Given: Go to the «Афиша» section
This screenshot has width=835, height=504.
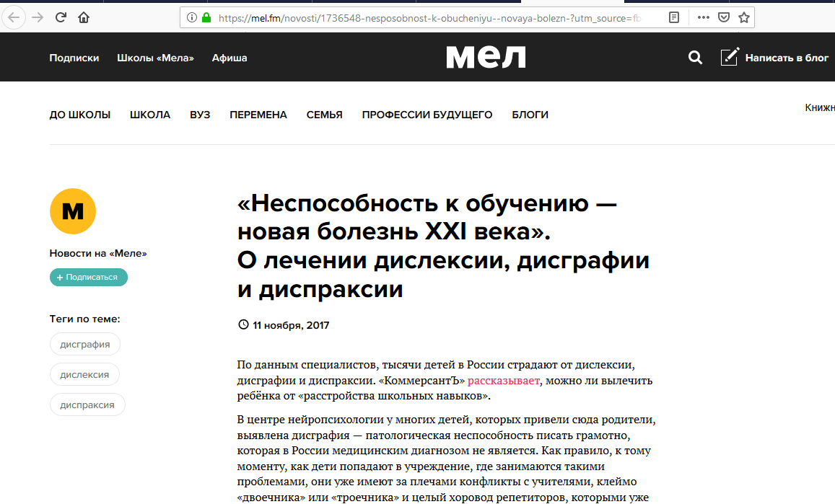Looking at the screenshot, I should pyautogui.click(x=229, y=58).
